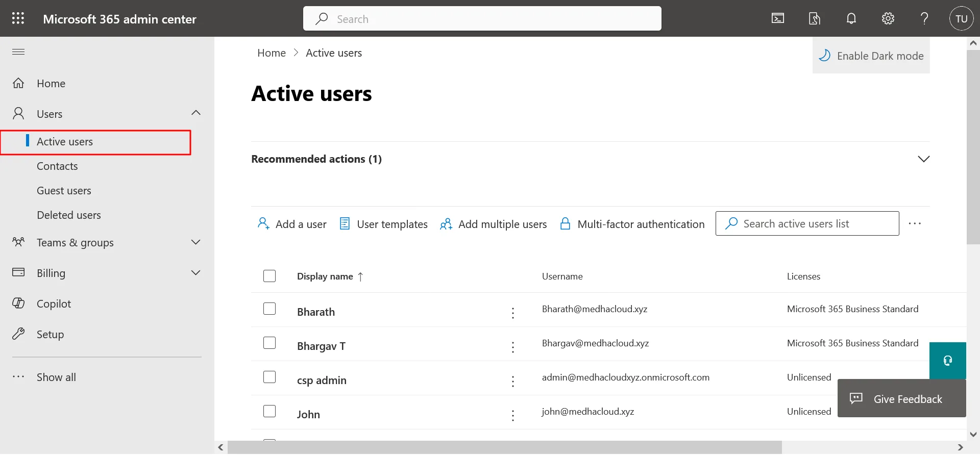This screenshot has height=456, width=980.
Task: Expand the Recommended actions section
Action: [x=923, y=159]
